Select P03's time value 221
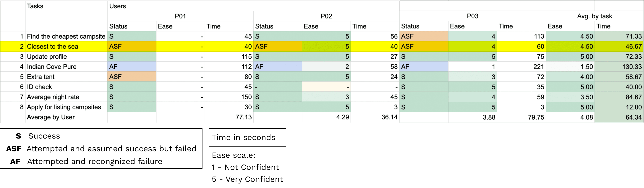The width and height of the screenshot is (644, 188). click(x=538, y=67)
